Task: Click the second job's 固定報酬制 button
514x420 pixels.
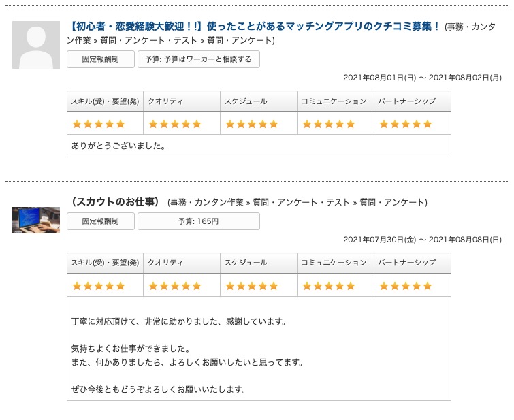Action: point(101,221)
